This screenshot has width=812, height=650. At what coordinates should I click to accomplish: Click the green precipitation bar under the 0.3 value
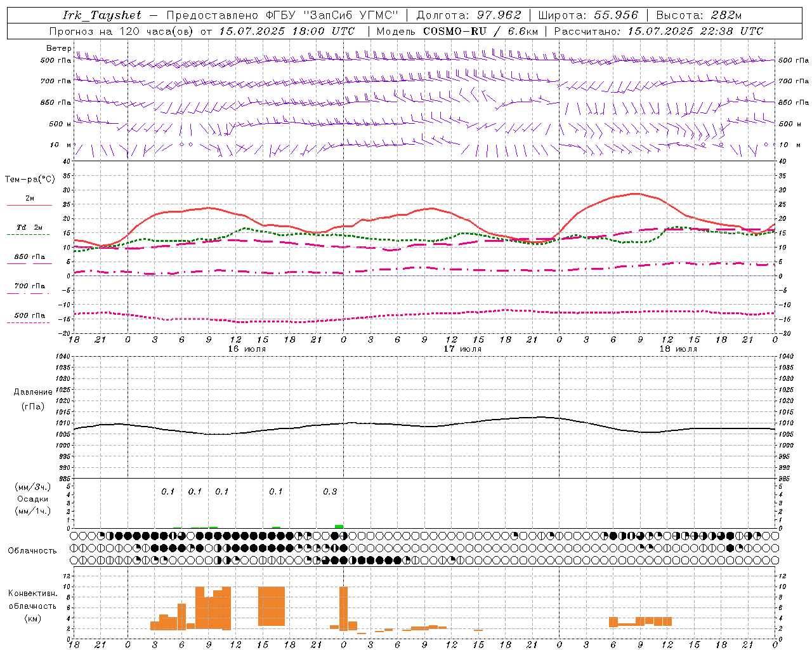tap(339, 526)
